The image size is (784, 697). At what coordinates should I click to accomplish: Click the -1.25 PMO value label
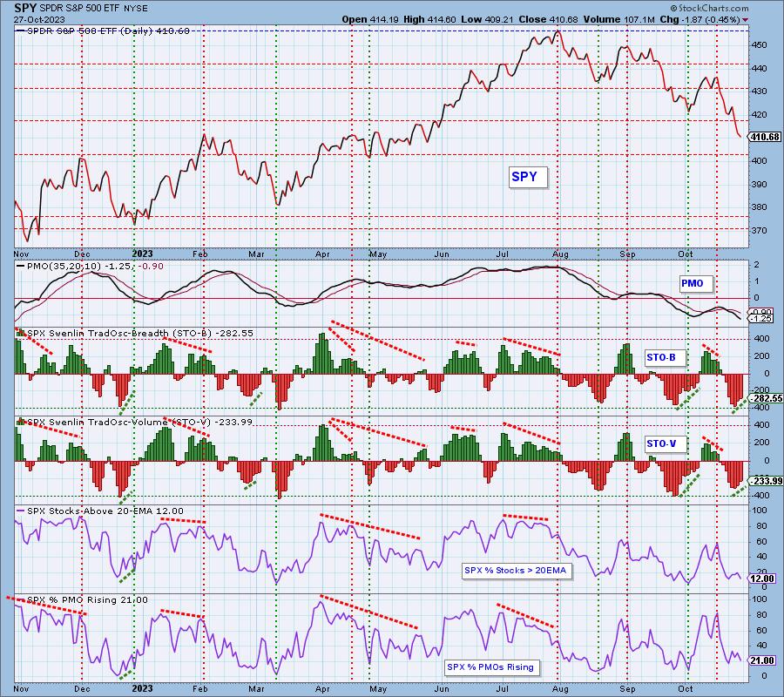pos(762,319)
